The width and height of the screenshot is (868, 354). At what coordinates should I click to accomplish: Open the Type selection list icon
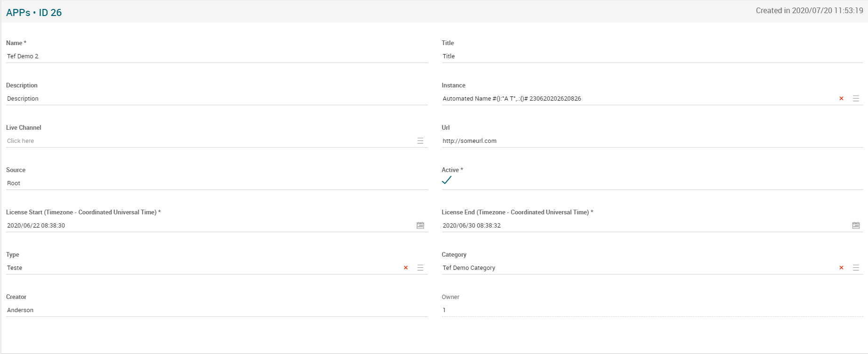coord(420,268)
